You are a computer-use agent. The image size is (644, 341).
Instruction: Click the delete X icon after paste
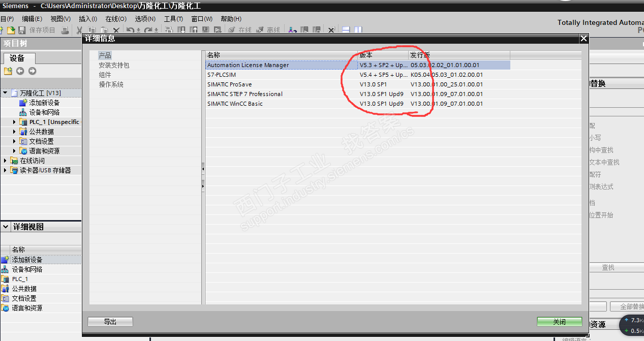click(x=116, y=30)
